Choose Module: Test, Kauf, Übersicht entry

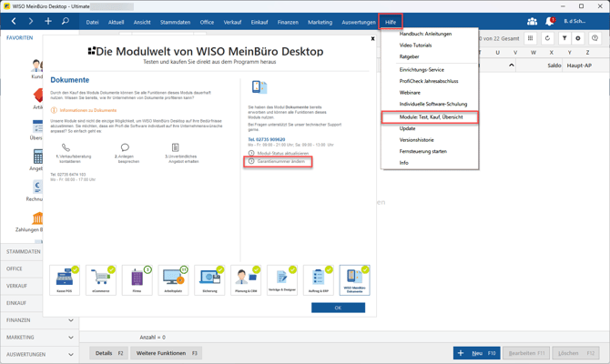tap(431, 116)
